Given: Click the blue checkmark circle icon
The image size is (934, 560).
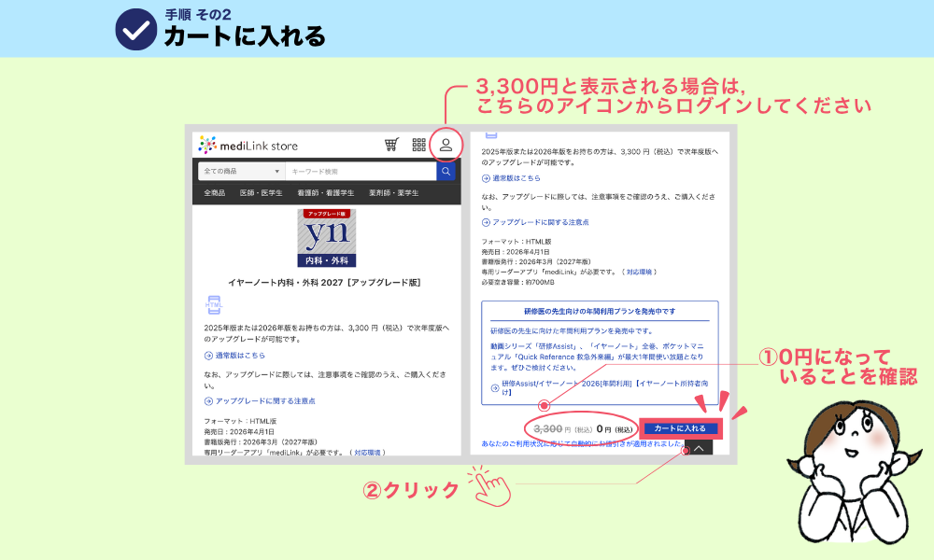Looking at the screenshot, I should tap(135, 29).
